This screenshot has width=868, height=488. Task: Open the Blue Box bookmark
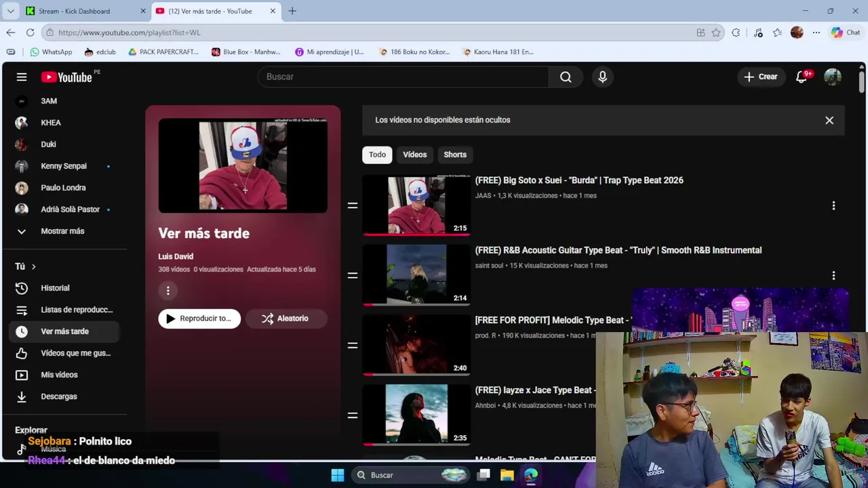[x=245, y=52]
